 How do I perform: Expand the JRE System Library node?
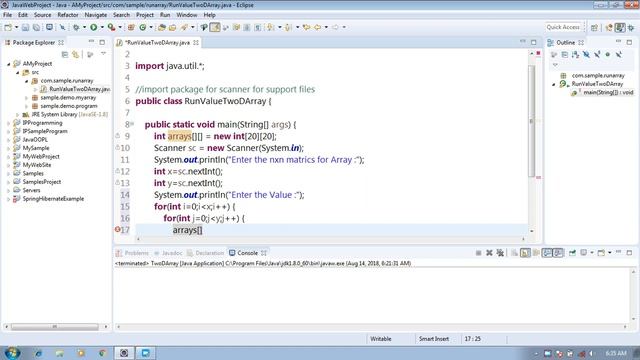click(x=18, y=115)
